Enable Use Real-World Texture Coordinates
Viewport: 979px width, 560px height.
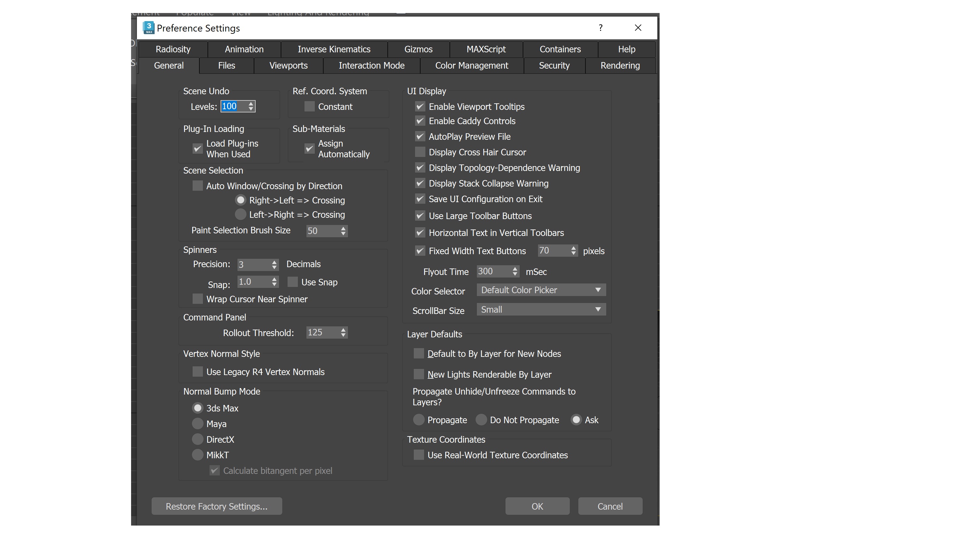coord(418,455)
